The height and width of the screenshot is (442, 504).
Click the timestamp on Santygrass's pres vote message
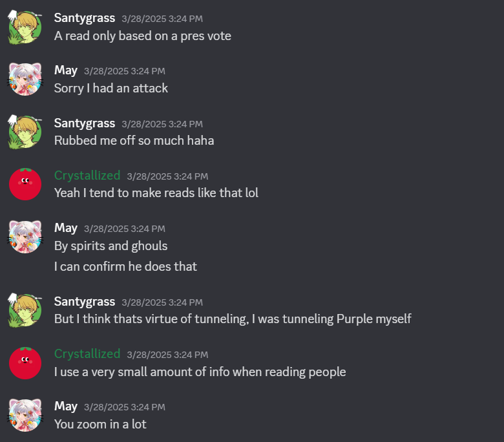click(x=162, y=19)
